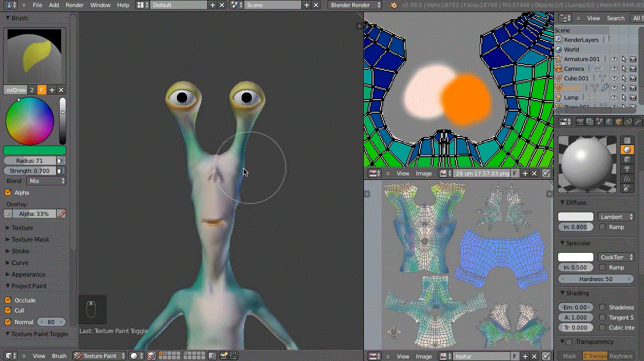Viewport: 644px width, 361px height.
Task: Add a new screen layout with plus
Action: click(x=213, y=5)
